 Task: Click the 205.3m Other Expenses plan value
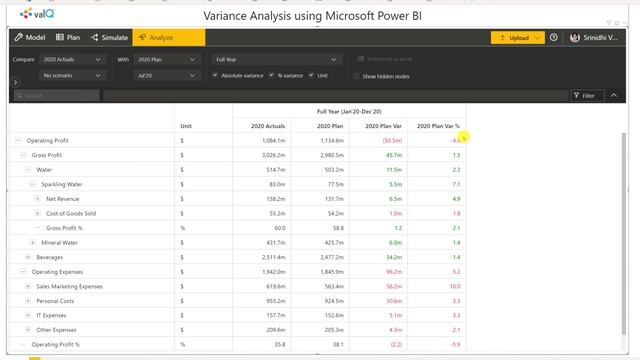point(334,330)
